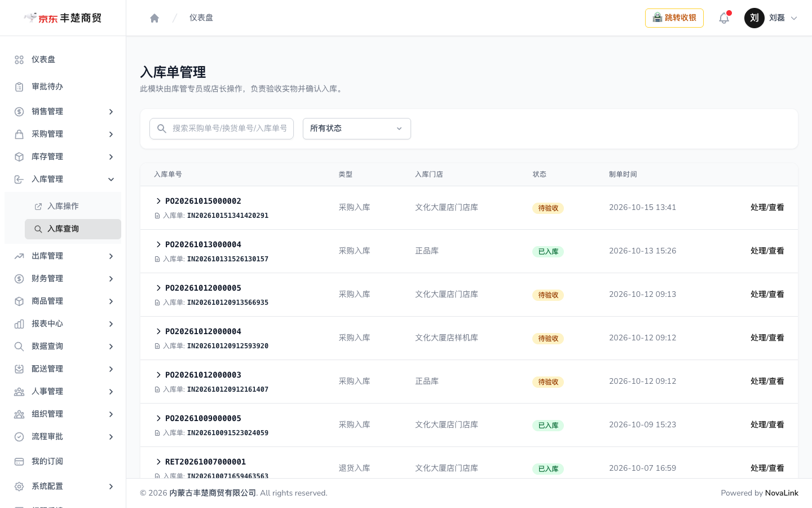Open the 刘磊 user menu
812x508 pixels.
(x=771, y=18)
